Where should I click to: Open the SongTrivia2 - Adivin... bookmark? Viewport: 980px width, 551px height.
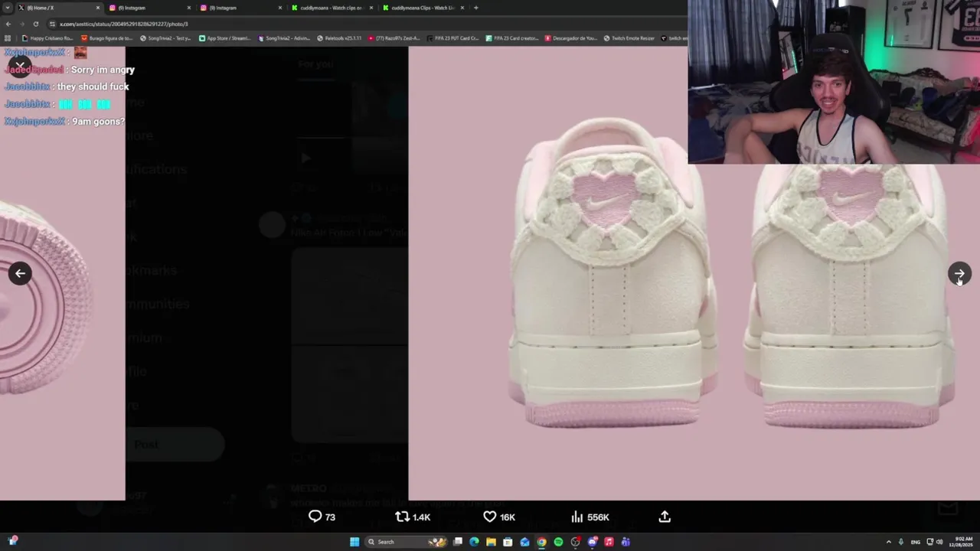tap(284, 37)
